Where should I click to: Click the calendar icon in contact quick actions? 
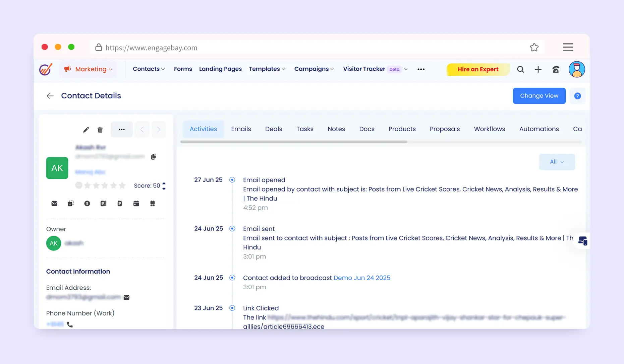point(136,204)
